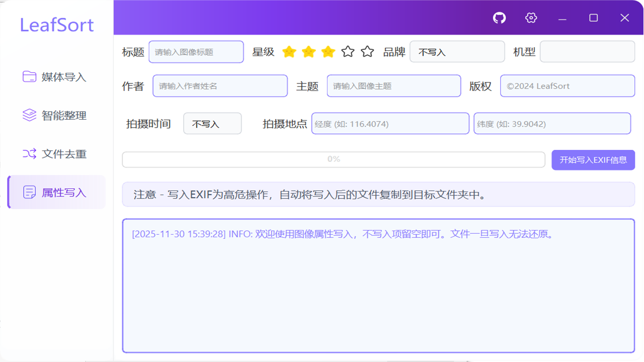Select the 媒体导入 folder icon in sidebar

coord(29,77)
